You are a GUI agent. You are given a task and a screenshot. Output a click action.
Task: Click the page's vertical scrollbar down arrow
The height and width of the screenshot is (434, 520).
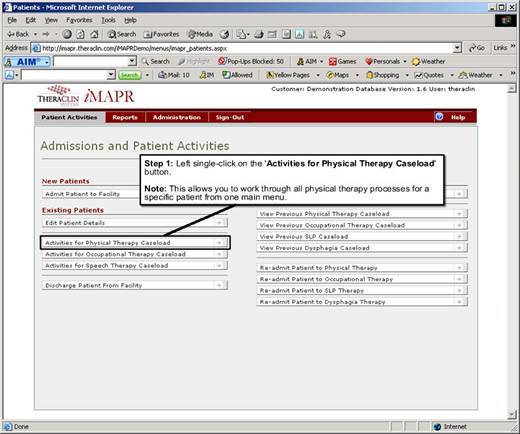tap(512, 414)
